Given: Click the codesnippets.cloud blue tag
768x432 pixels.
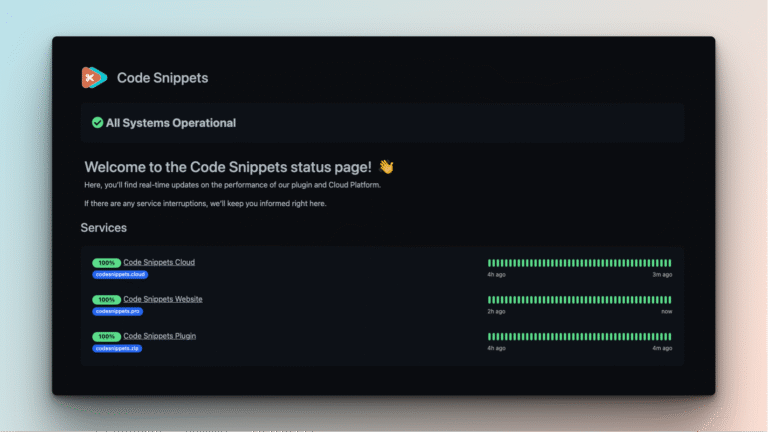Looking at the screenshot, I should [x=120, y=274].
